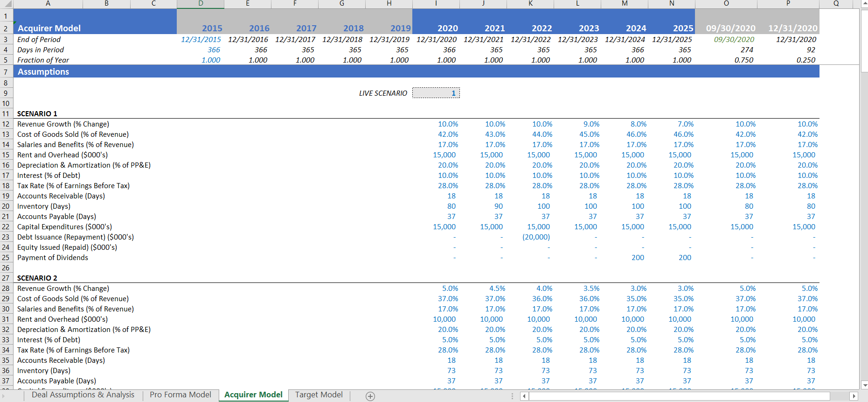The width and height of the screenshot is (868, 402).
Task: Click the Select All corner triangle
Action: click(x=6, y=4)
